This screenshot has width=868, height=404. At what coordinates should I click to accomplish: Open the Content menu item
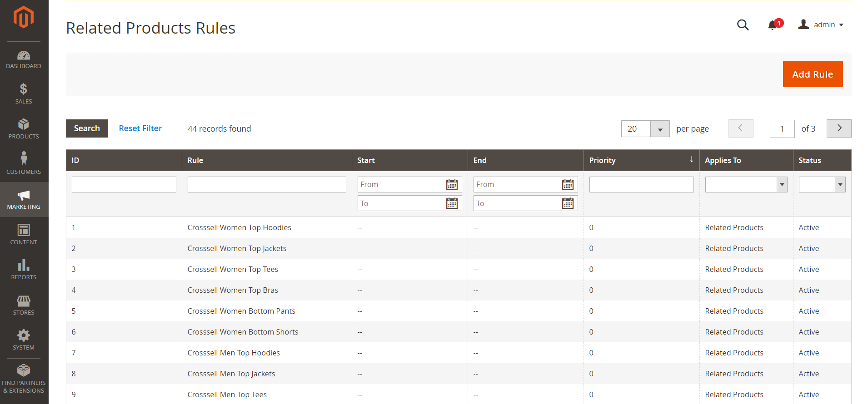pyautogui.click(x=24, y=235)
